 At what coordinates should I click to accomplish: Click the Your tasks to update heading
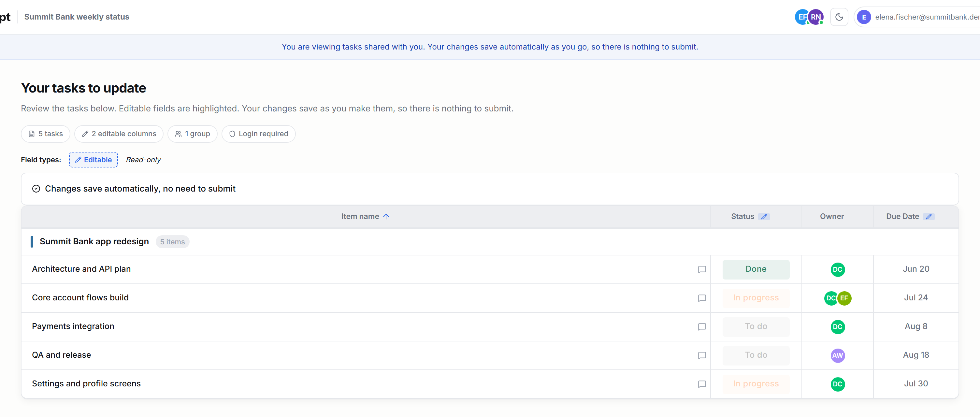pyautogui.click(x=83, y=88)
